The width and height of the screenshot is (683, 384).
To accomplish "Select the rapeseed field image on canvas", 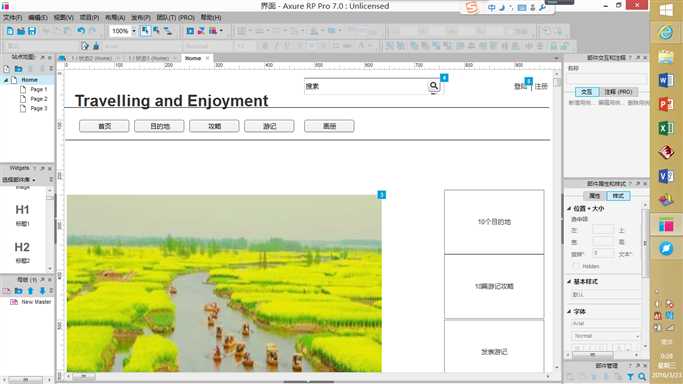I will [224, 283].
